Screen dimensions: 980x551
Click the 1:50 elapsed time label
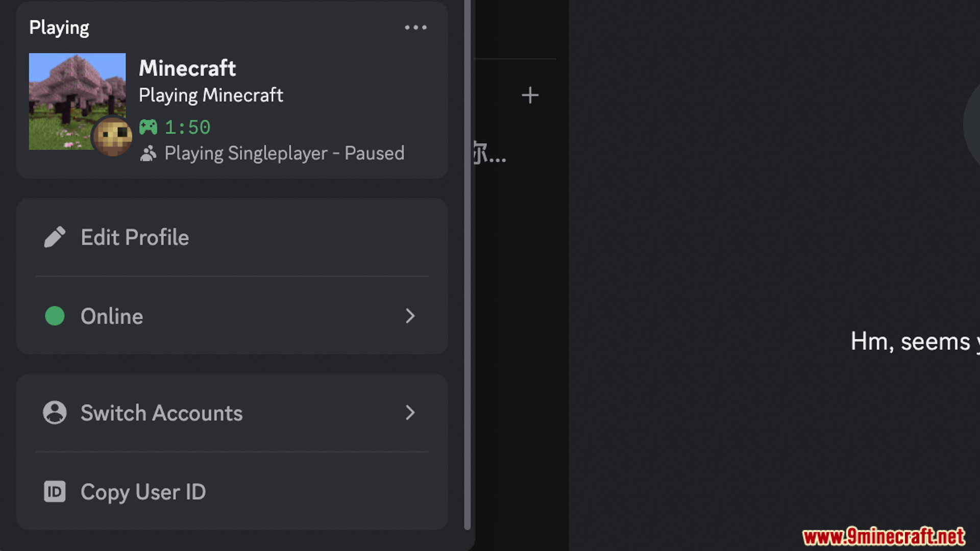click(x=187, y=128)
